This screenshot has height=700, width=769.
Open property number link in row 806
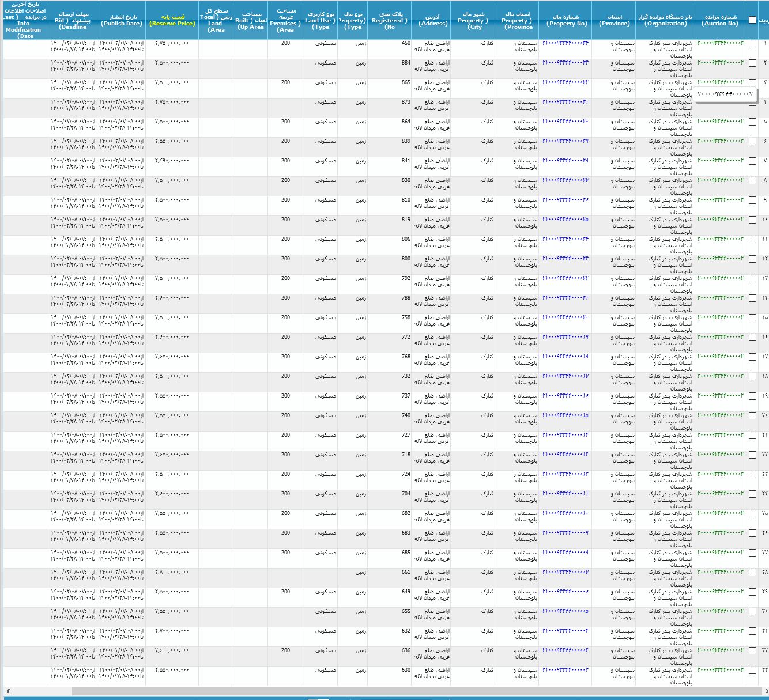[x=566, y=239]
